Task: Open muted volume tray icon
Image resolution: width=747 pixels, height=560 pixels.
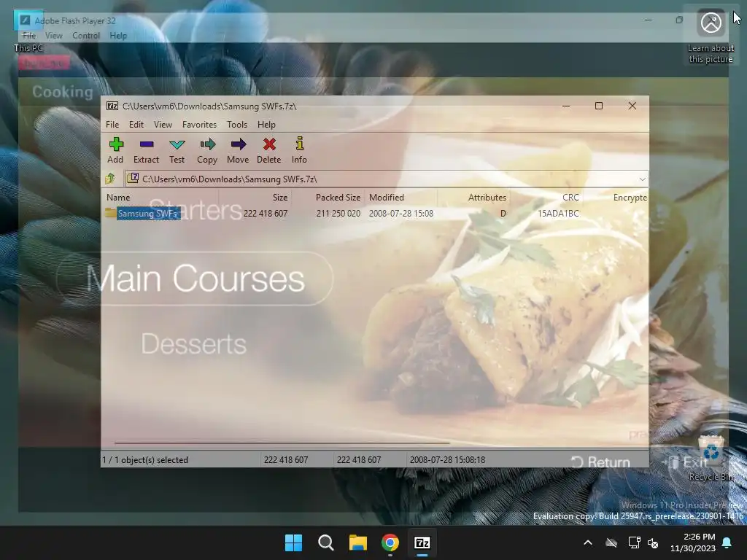Action: coord(653,542)
